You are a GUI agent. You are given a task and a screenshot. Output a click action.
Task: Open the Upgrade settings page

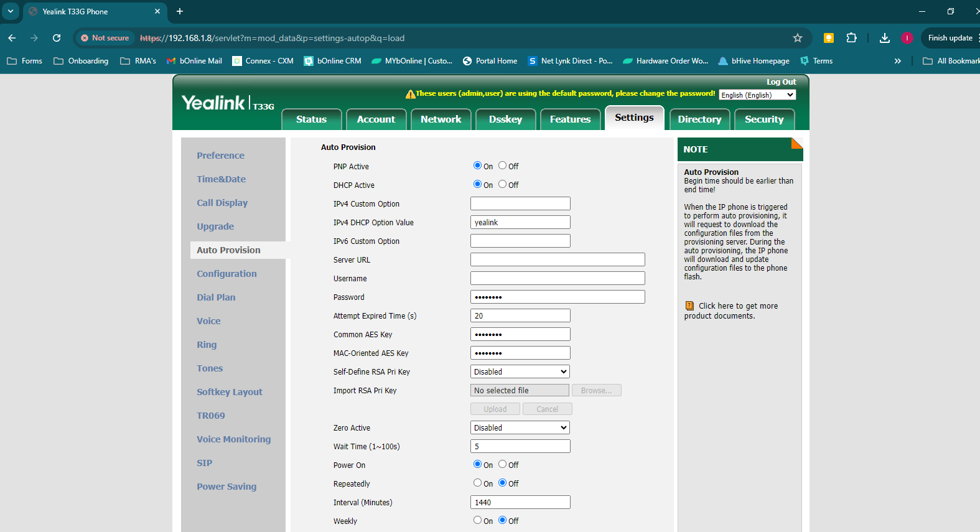tap(215, 226)
